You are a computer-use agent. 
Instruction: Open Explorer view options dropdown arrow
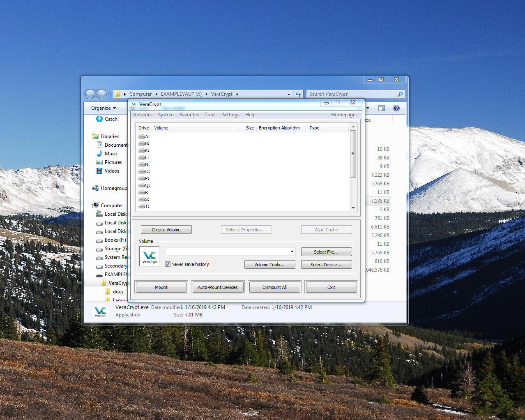click(368, 108)
